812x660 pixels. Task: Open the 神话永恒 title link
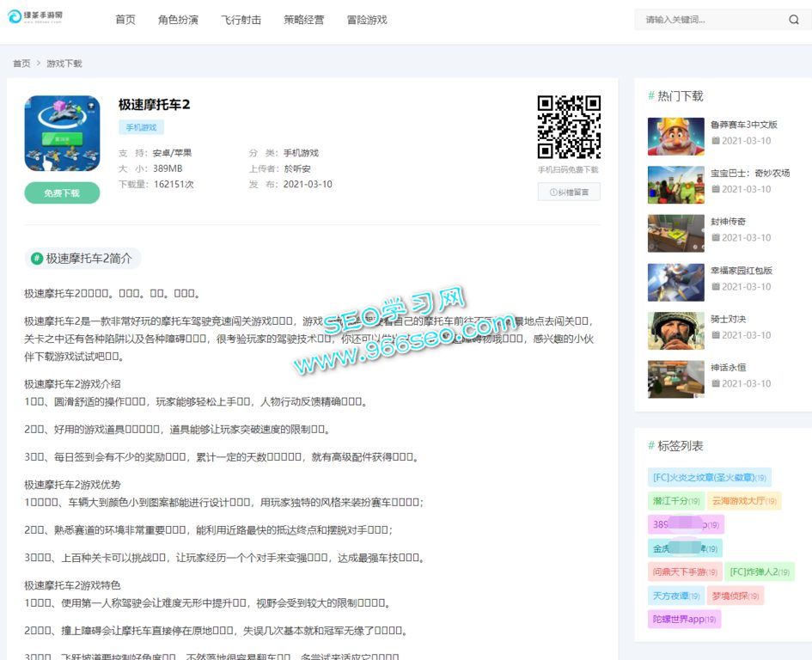728,367
